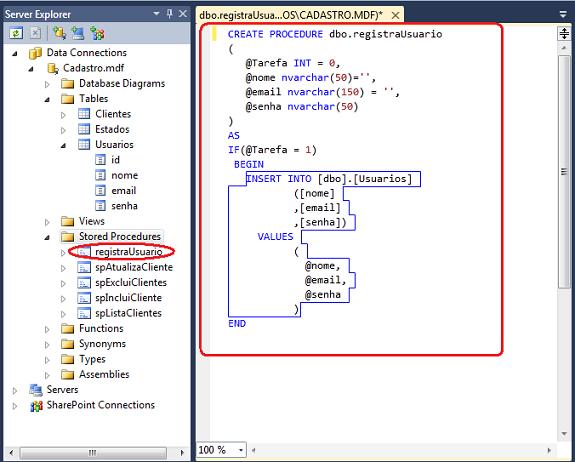
Task: Click the Add SharePoint Connection icon
Action: coord(97,33)
